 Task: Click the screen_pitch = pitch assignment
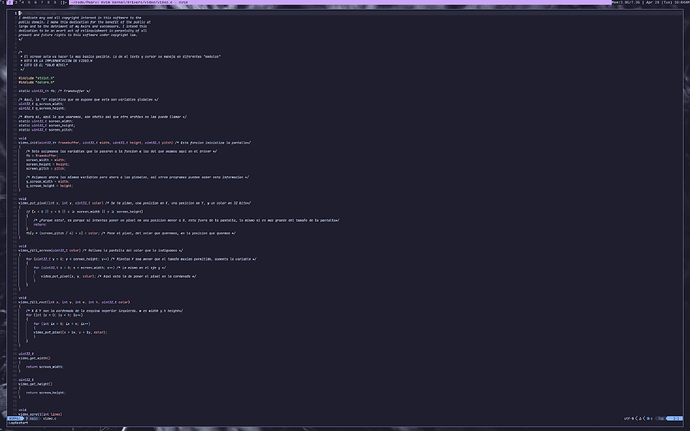pyautogui.click(x=46, y=169)
